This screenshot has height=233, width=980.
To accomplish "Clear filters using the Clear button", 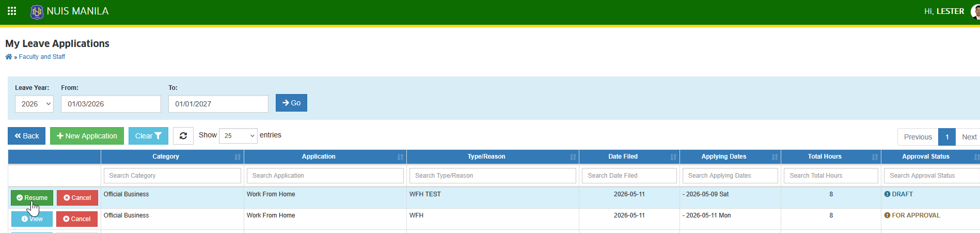I will point(148,136).
